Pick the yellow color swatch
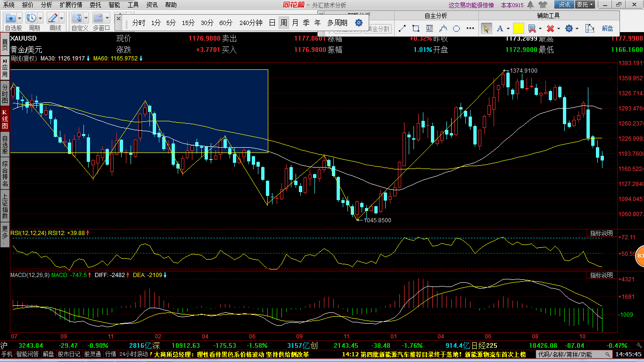 click(519, 28)
